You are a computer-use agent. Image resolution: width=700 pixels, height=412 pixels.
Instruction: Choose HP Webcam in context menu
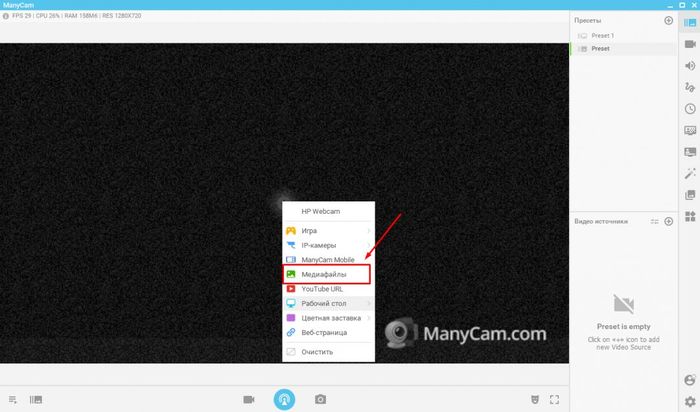[x=329, y=212]
